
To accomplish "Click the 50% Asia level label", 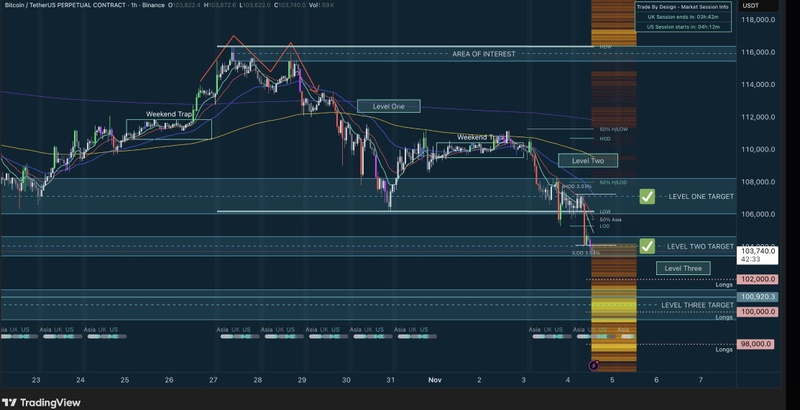I will click(x=611, y=220).
